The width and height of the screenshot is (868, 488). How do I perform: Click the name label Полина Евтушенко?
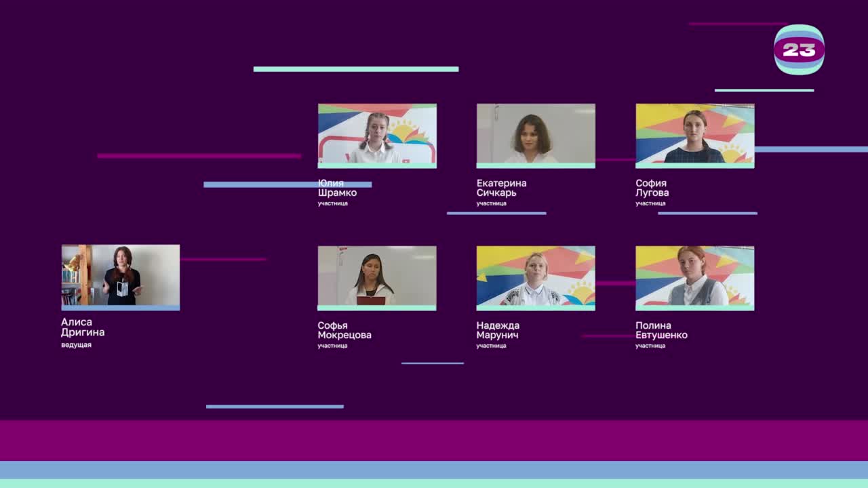point(661,330)
